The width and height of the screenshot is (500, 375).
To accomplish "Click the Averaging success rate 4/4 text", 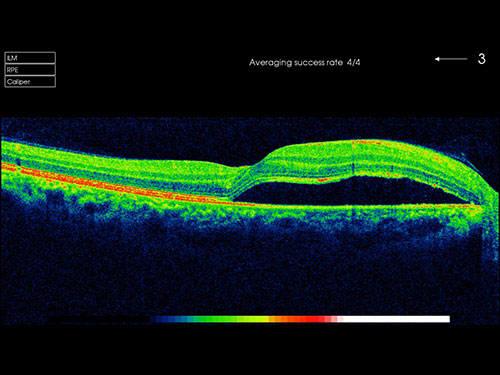I will pos(304,62).
